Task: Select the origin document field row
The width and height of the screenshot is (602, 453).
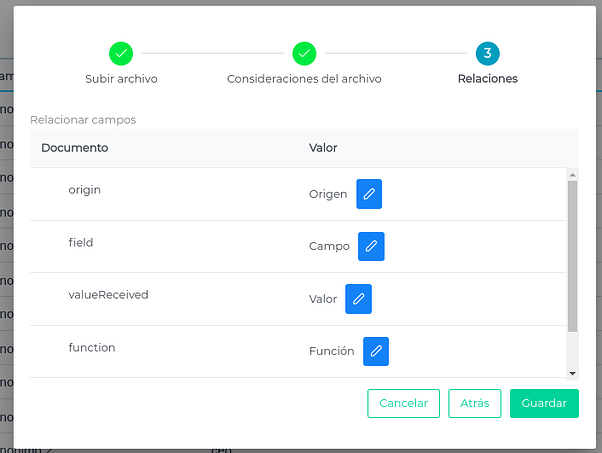Action: click(x=85, y=189)
